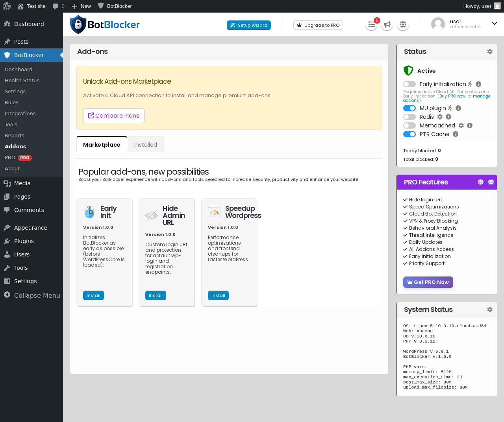
Task: Open the WordPress logo menu
Action: (x=7, y=6)
